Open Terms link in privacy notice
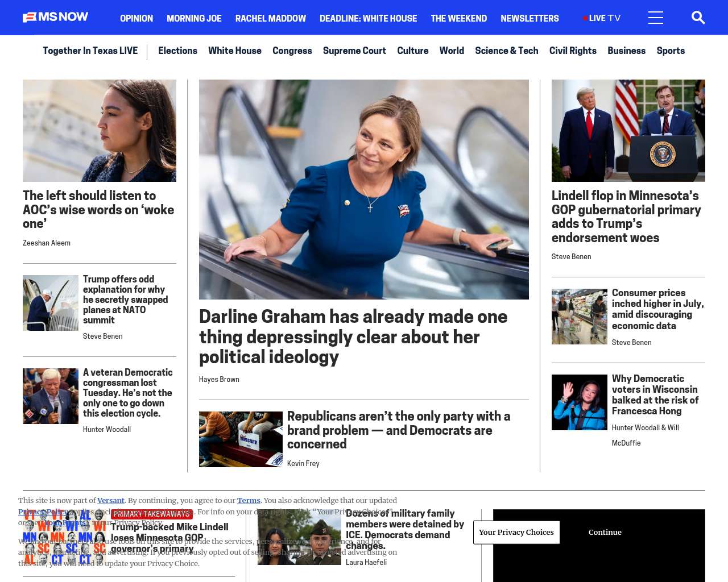728x582 pixels. [x=249, y=500]
